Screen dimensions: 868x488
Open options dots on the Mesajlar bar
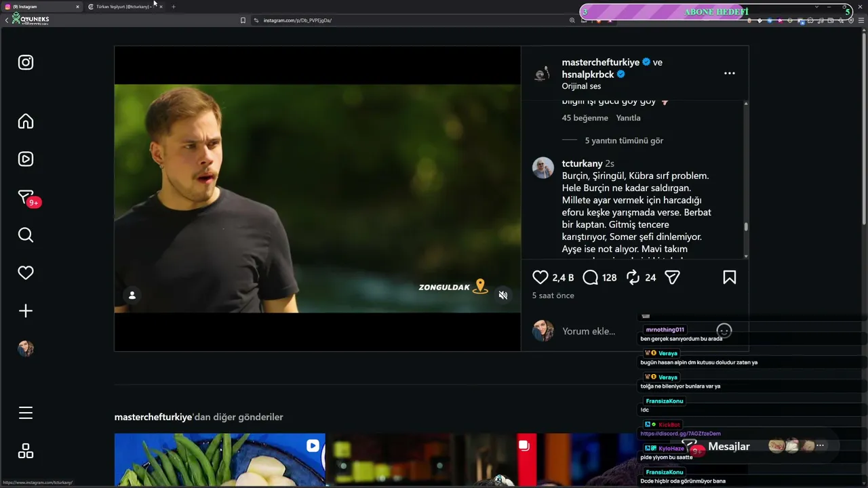(820, 445)
